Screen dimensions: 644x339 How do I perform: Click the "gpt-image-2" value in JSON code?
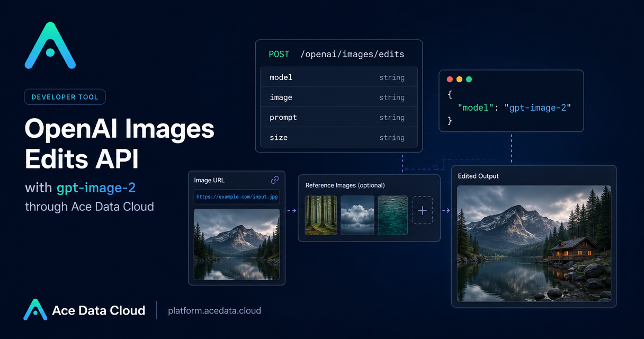click(x=538, y=108)
